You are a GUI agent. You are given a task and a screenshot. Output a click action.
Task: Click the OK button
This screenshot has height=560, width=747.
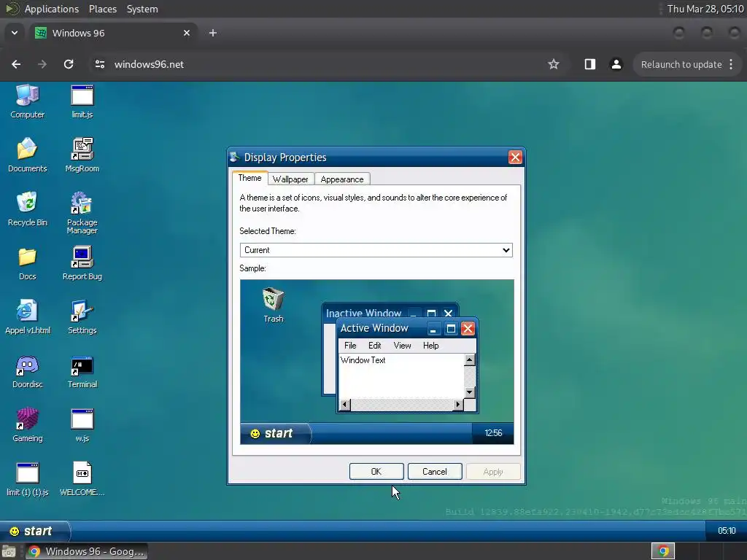[x=376, y=472]
